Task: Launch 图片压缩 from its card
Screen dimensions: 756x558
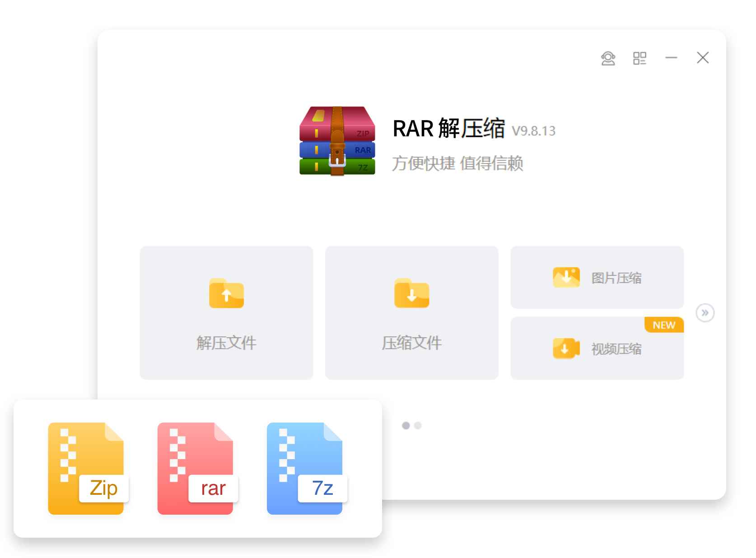Action: (597, 278)
